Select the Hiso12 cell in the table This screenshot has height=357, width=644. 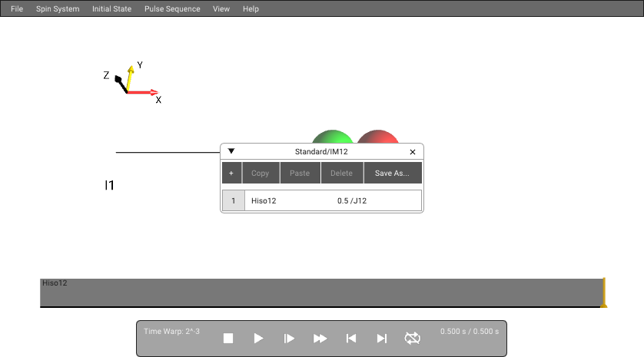click(x=264, y=200)
